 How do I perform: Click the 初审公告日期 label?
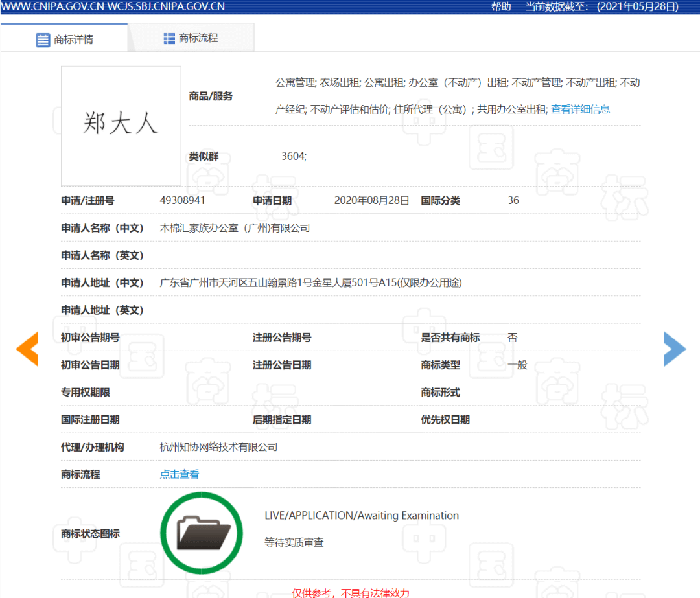90,365
